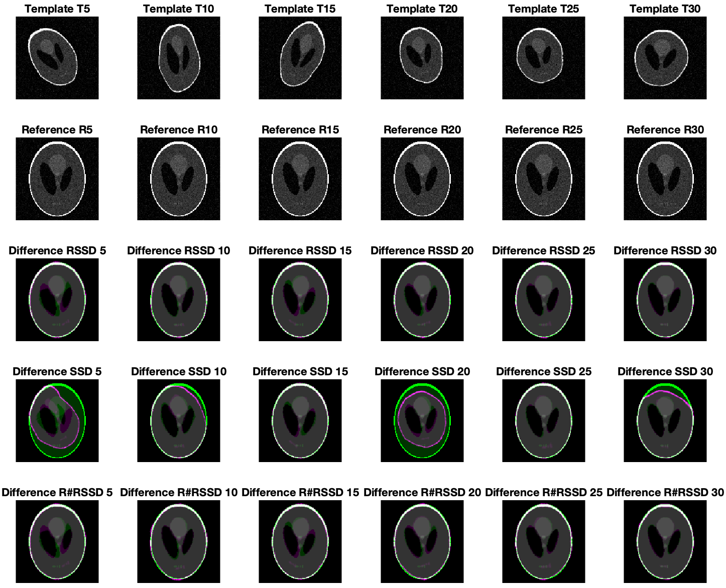The height and width of the screenshot is (588, 726).
Task: Open the Template T15 phantom image
Action: coord(300,58)
